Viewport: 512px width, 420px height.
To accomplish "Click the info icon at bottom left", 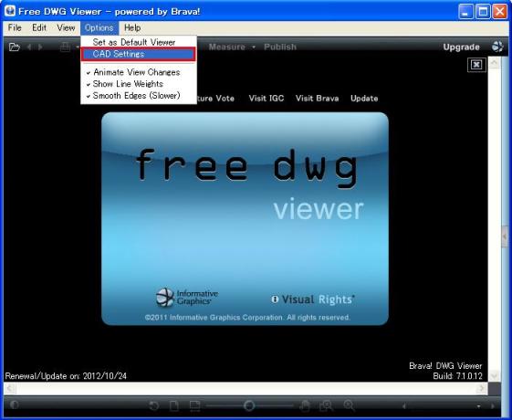I will click(x=14, y=405).
